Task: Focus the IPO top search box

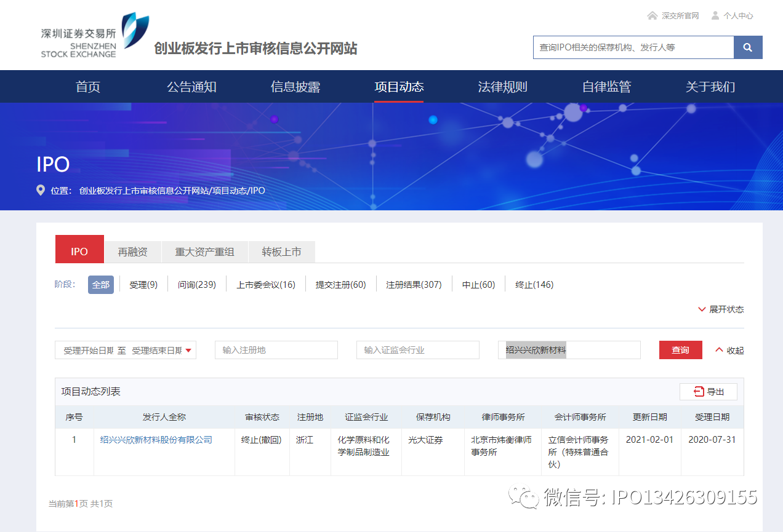Action: click(633, 47)
